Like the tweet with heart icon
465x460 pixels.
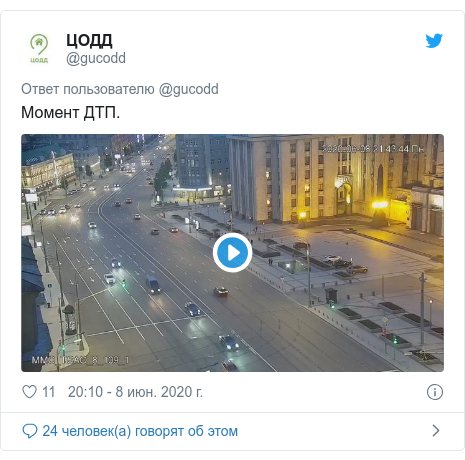tap(29, 392)
